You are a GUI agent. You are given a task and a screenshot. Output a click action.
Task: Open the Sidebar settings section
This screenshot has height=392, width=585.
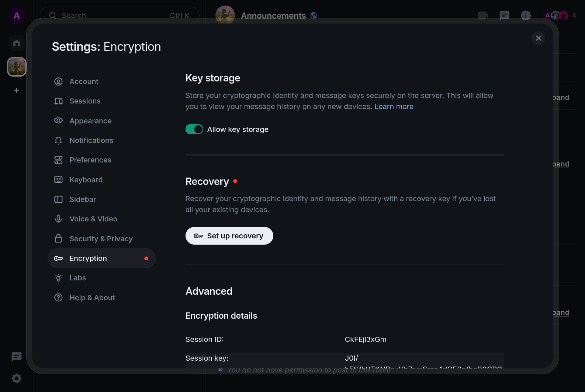[83, 199]
